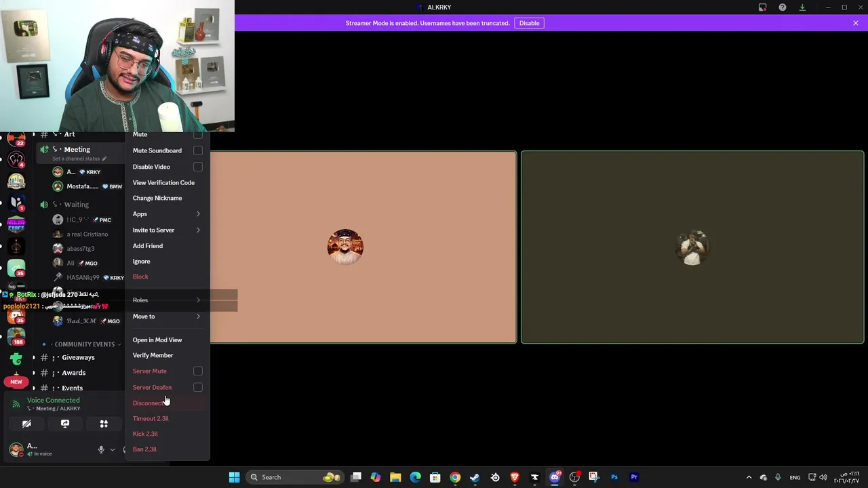Select Ban 2.3il option
Viewport: 868px width, 488px height.
[144, 449]
